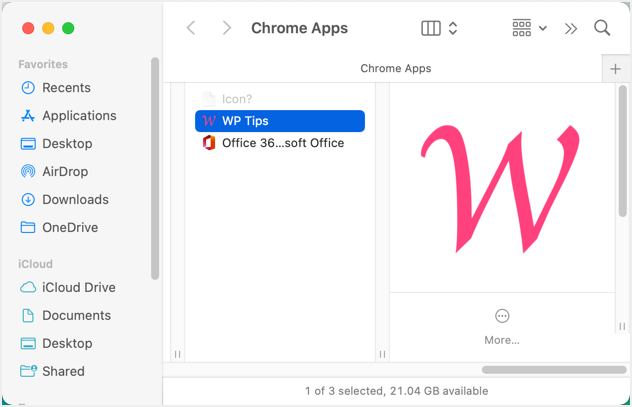Click the large W preview thumbnail
Image resolution: width=632 pixels, height=407 pixels.
(502, 188)
